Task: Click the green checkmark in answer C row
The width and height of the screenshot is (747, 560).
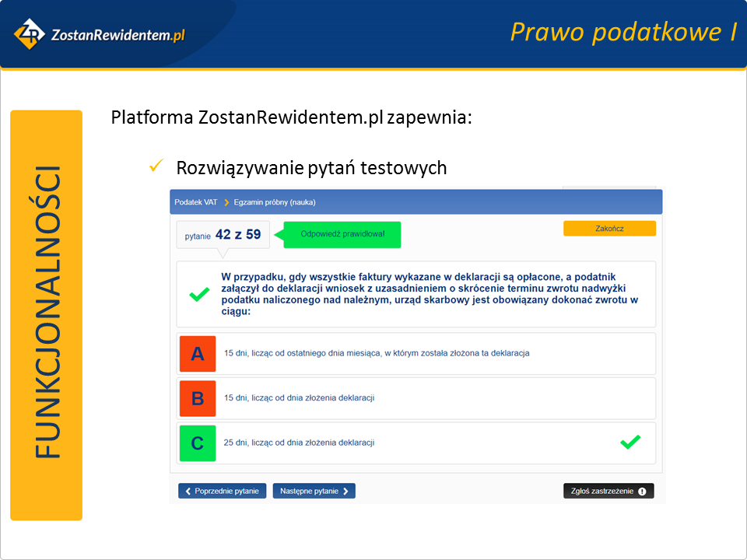Action: (630, 442)
